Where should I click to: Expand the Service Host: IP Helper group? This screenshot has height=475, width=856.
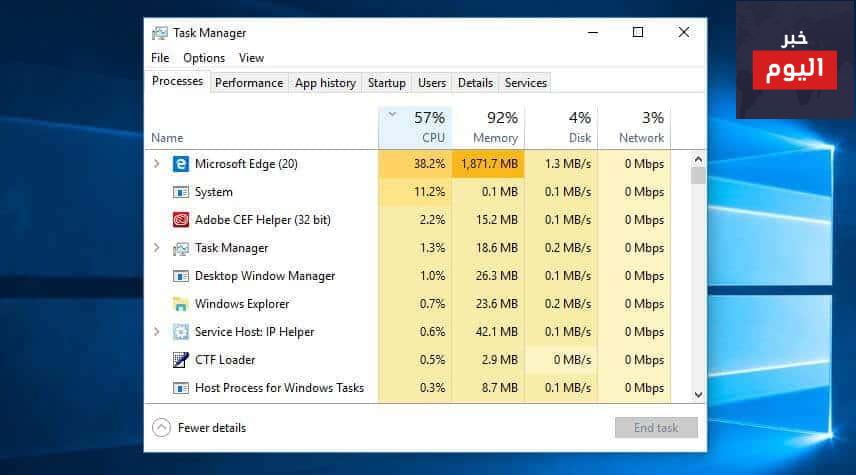click(157, 331)
